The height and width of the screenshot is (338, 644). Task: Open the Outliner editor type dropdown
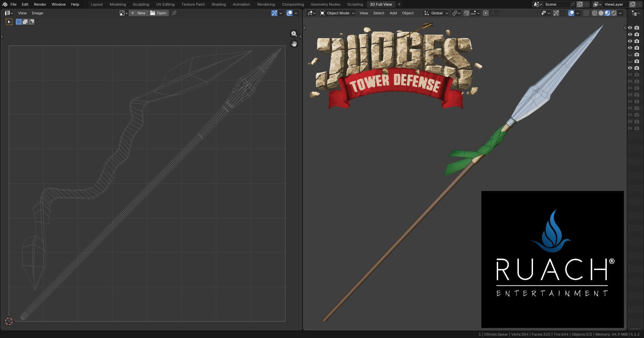[x=635, y=13]
